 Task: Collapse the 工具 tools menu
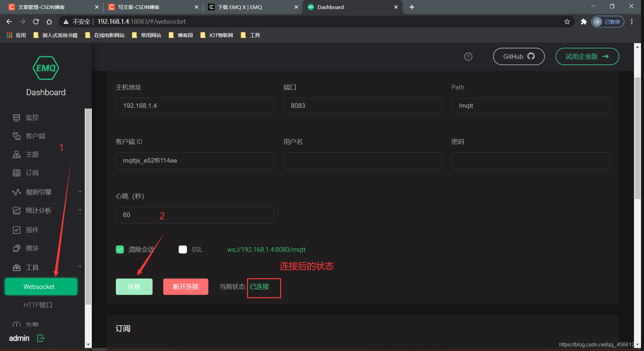tap(32, 268)
